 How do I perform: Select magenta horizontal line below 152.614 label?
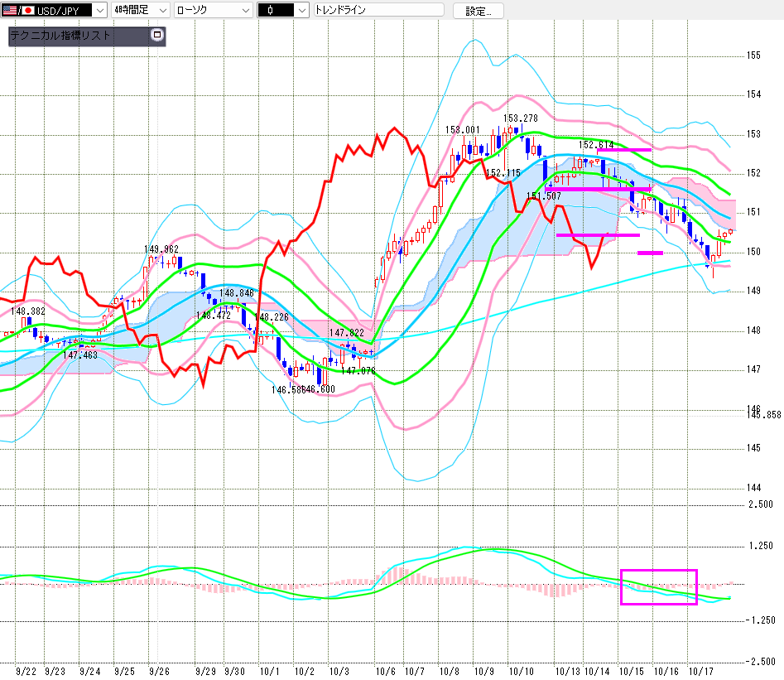click(x=623, y=150)
